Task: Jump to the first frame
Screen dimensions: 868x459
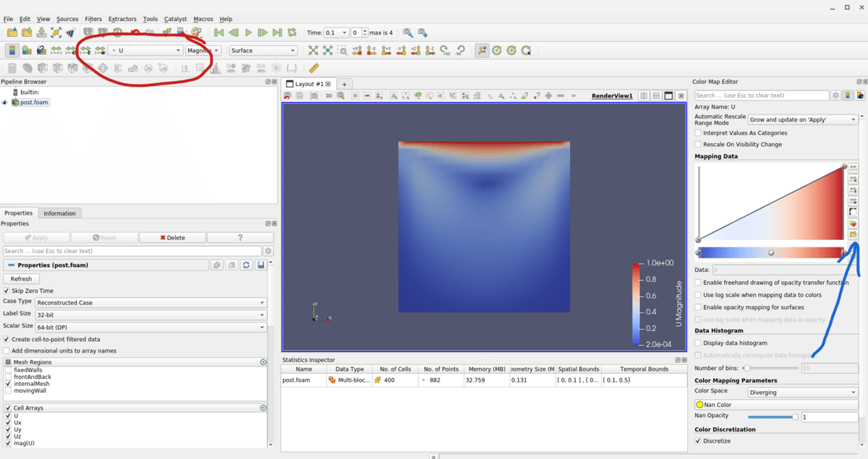Action: [x=218, y=33]
